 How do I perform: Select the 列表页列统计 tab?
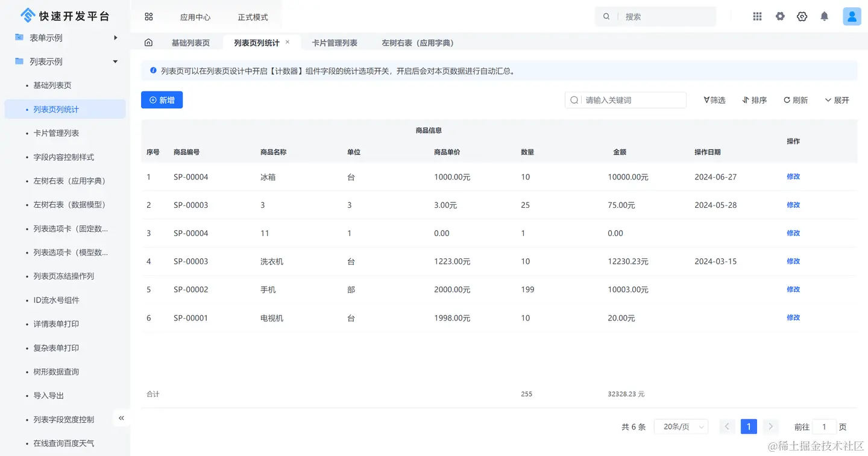[257, 43]
